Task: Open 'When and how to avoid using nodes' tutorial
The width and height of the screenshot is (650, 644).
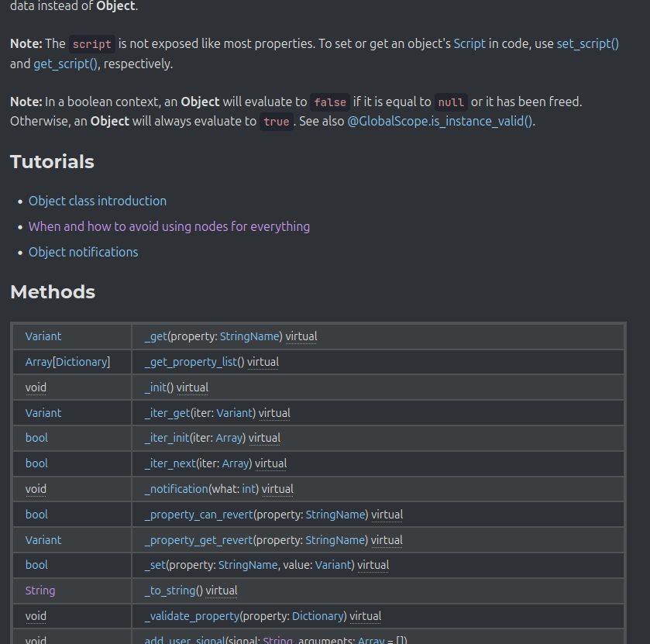Action: click(x=169, y=227)
